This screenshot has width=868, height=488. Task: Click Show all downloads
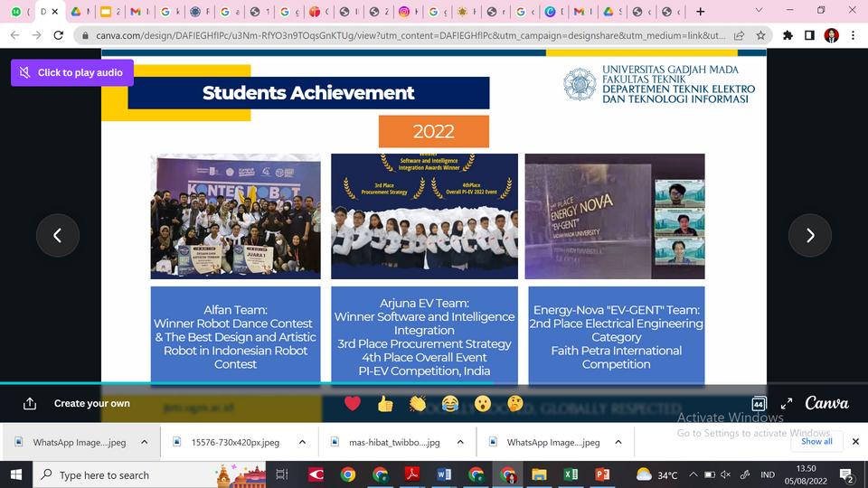[x=816, y=442]
